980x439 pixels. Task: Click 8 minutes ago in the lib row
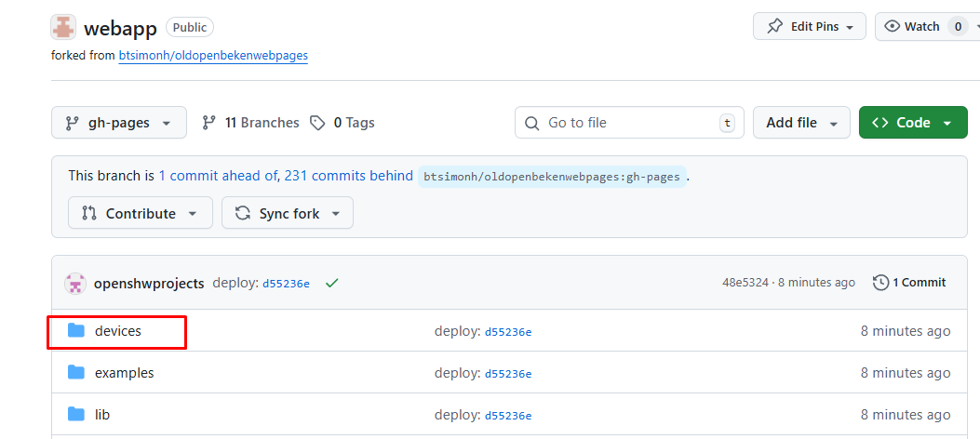tap(906, 414)
